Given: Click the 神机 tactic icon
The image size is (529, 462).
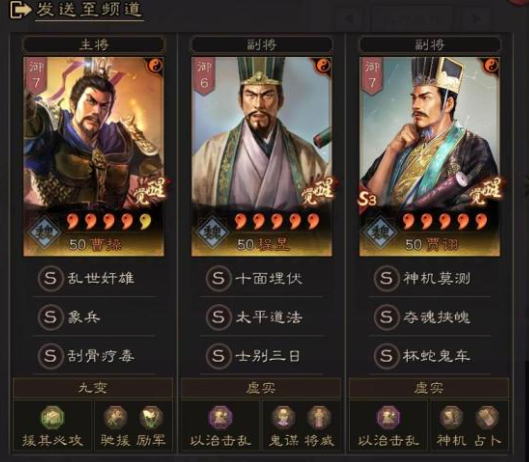Looking at the screenshot, I should tap(451, 417).
